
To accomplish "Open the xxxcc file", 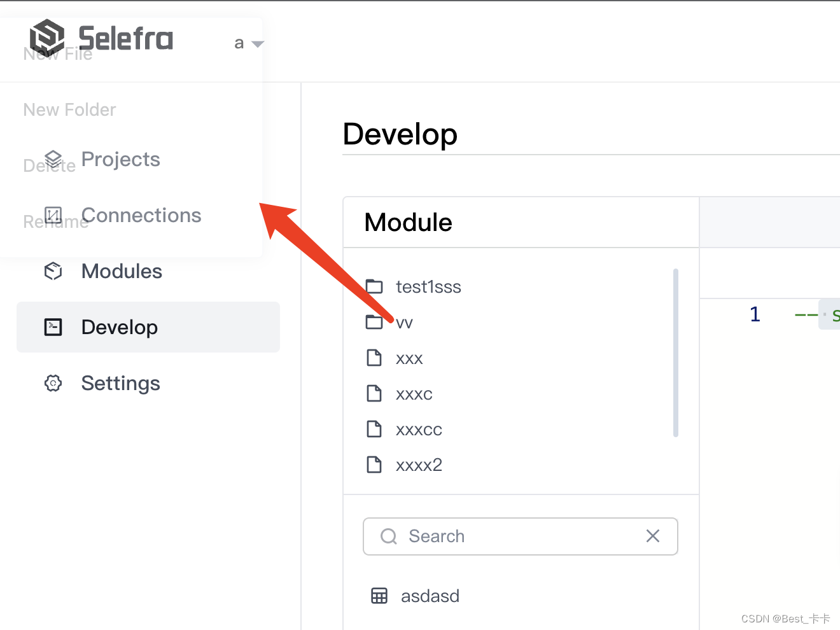I will coord(419,430).
